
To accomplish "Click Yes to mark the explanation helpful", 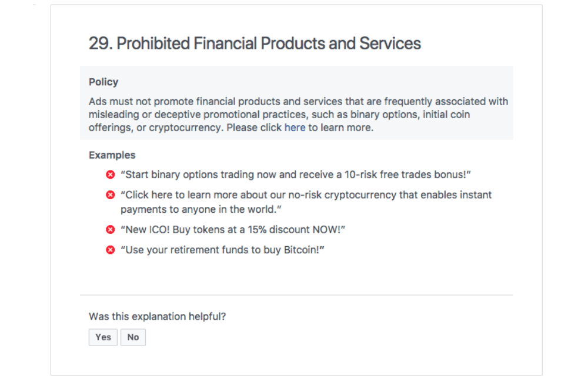I will 103,337.
